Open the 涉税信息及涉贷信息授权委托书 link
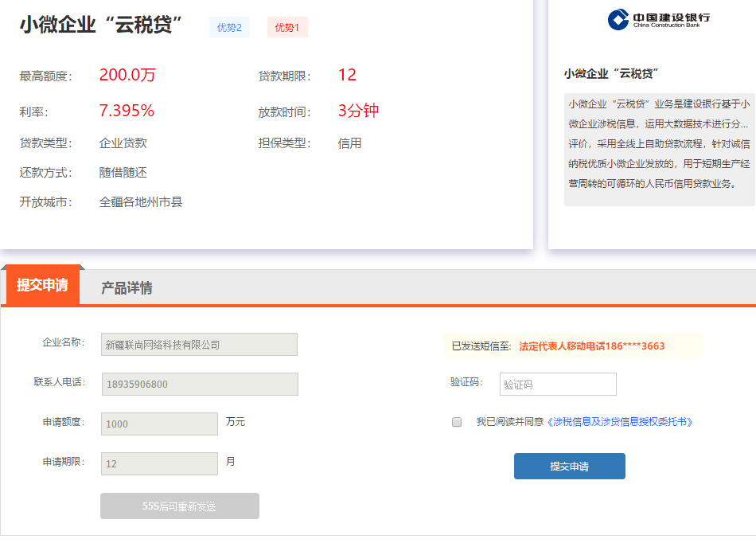Screen dimensions: 756x543 click(620, 422)
